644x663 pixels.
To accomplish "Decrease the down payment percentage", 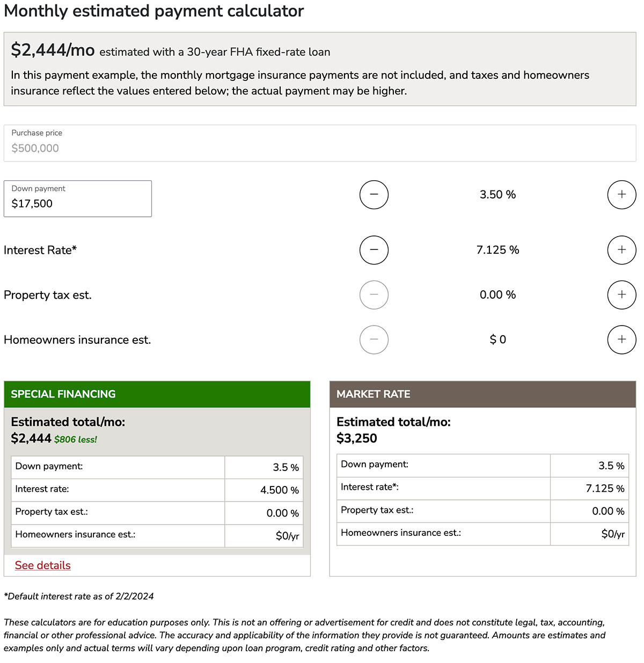I will tap(374, 195).
